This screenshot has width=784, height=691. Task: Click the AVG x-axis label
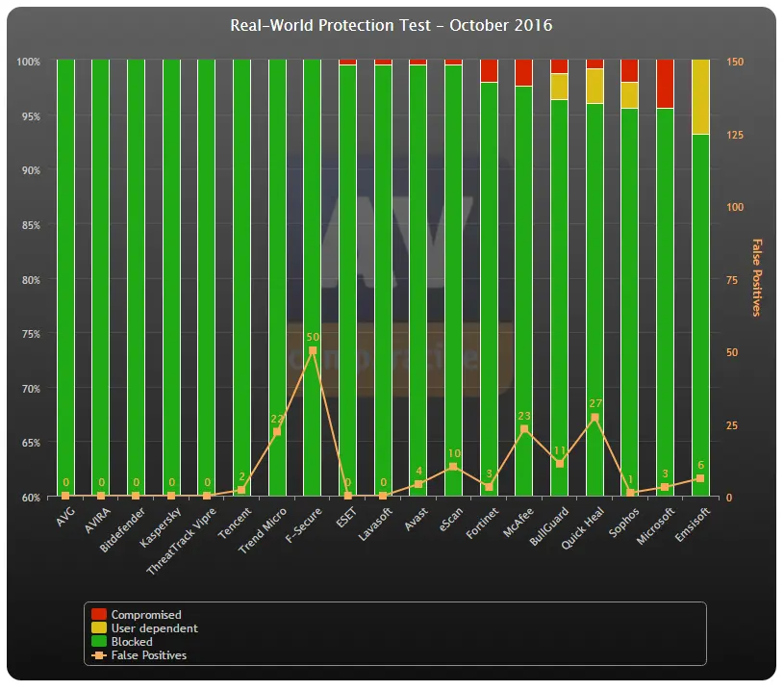tap(65, 517)
